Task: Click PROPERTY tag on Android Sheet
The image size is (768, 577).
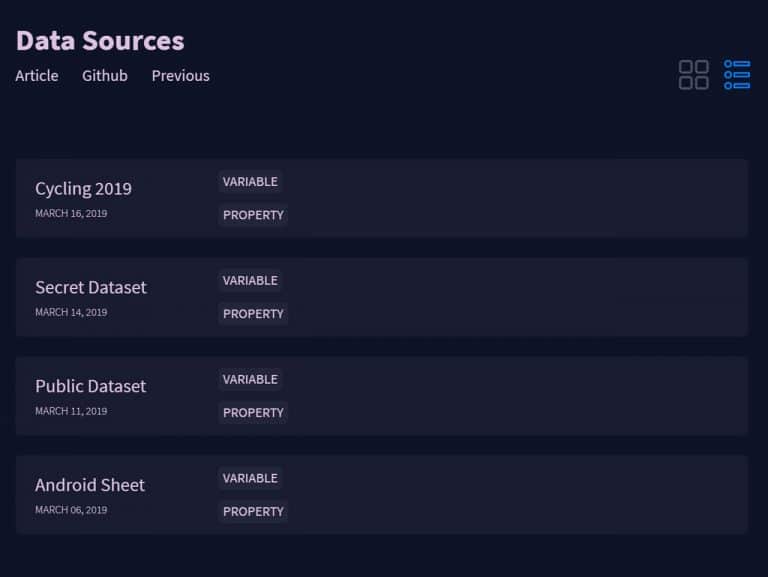Action: coord(253,512)
